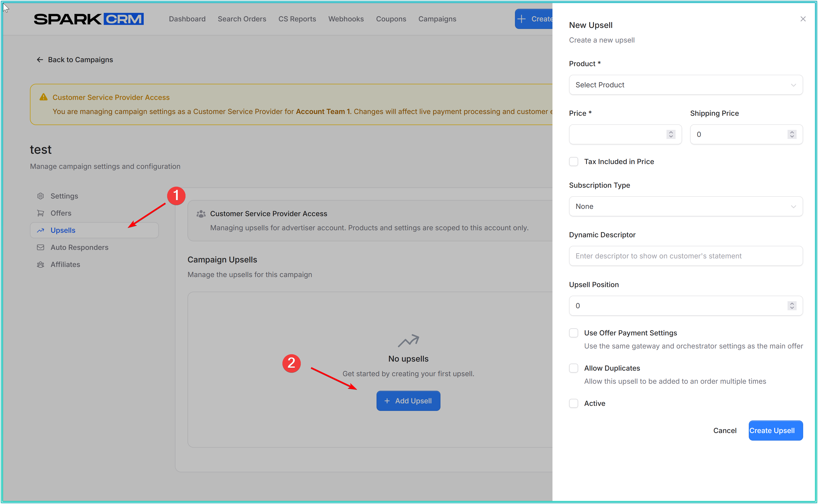Expand the Subscription Type dropdown
The height and width of the screenshot is (504, 818).
click(x=685, y=206)
